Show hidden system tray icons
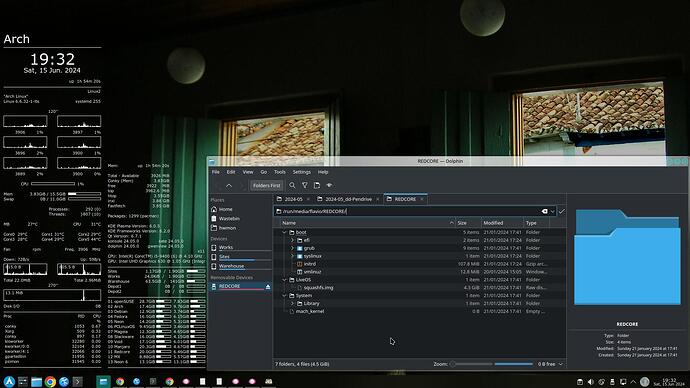 (x=633, y=382)
